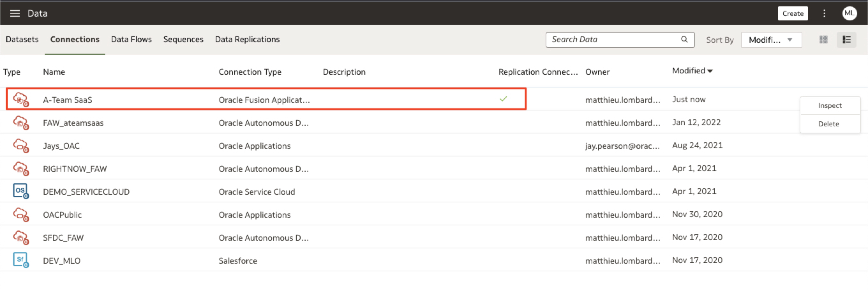Open the hamburger navigation menu

[14, 13]
